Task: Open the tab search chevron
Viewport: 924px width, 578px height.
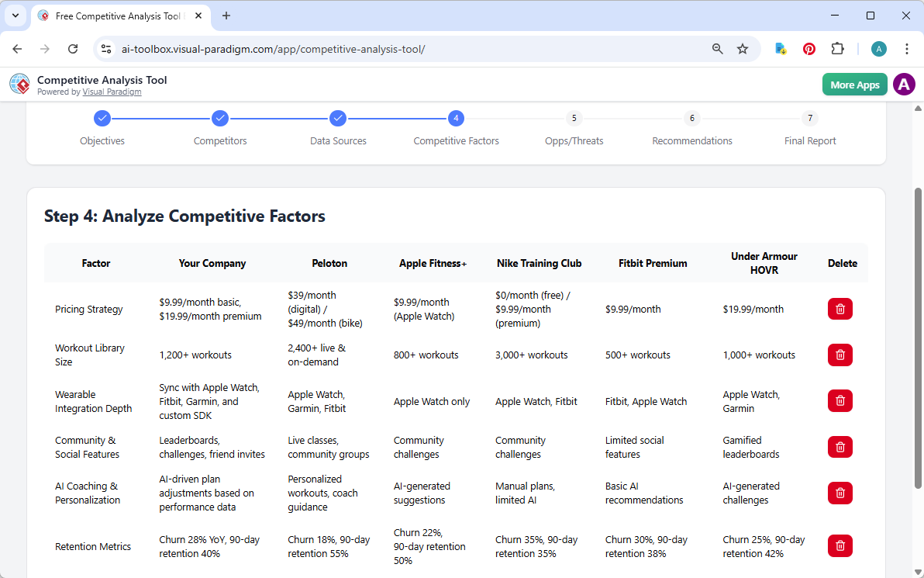Action: pos(16,16)
